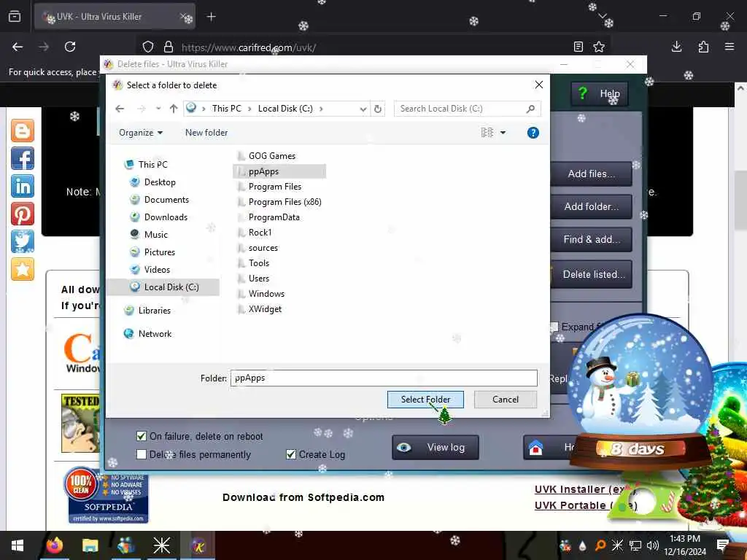Image resolution: width=747 pixels, height=560 pixels.
Task: Reload the page in Firefox
Action: [70, 47]
